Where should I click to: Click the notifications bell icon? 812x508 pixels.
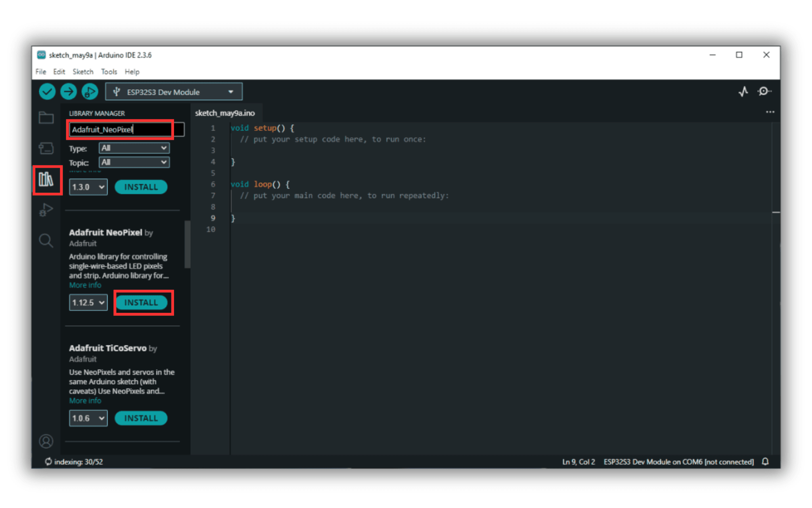[x=765, y=462]
